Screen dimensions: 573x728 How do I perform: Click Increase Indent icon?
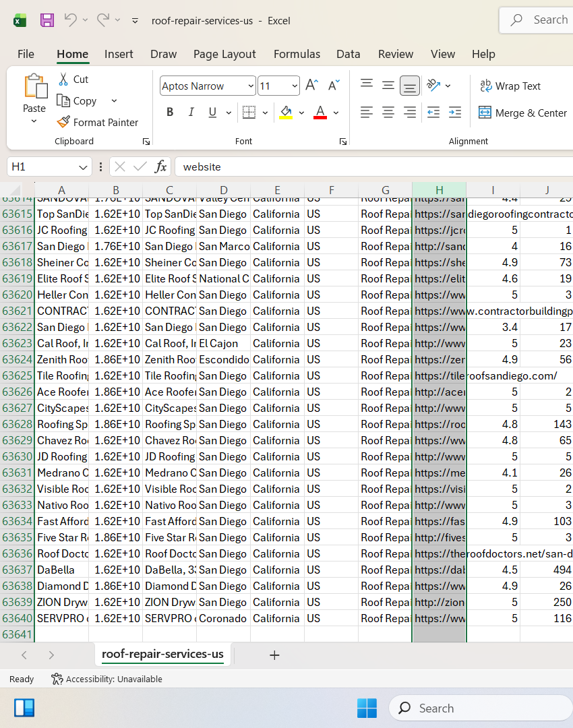(455, 112)
